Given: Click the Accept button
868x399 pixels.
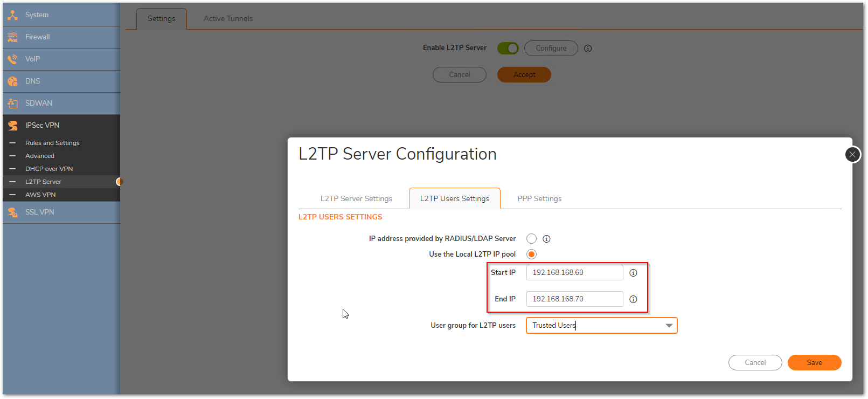Looking at the screenshot, I should [524, 75].
